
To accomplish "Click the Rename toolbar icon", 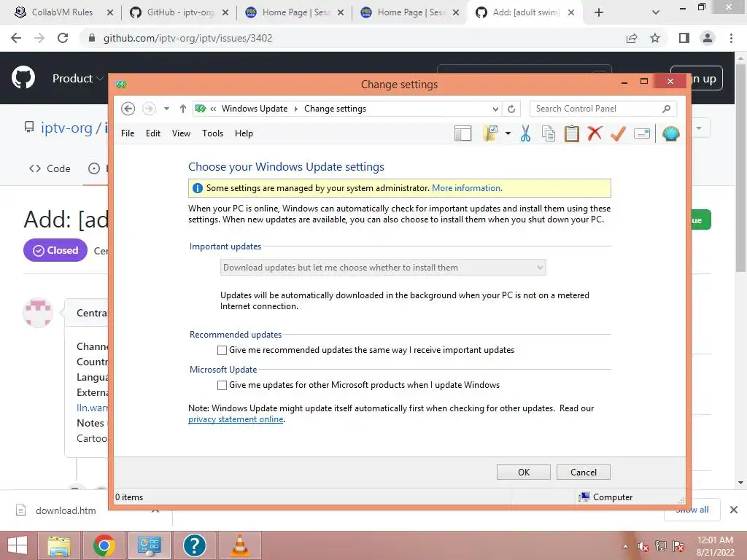I will click(642, 134).
